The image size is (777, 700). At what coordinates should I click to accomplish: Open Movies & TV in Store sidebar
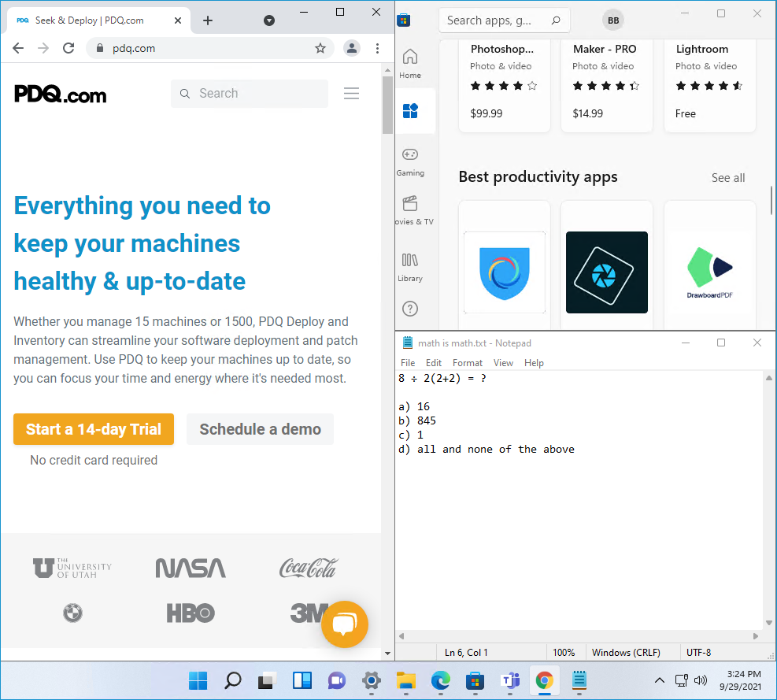point(414,211)
